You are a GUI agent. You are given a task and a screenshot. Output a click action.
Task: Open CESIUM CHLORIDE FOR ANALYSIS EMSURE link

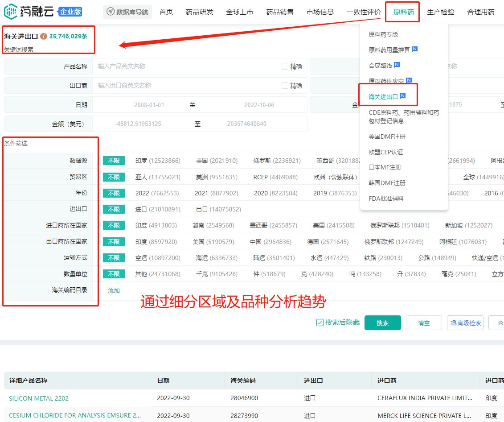coord(75,415)
